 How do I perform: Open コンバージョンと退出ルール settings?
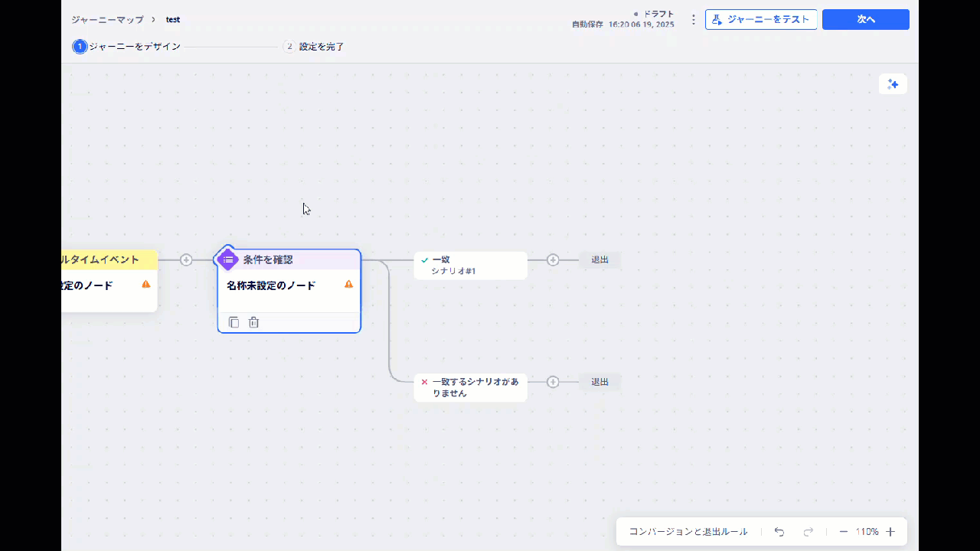[688, 532]
